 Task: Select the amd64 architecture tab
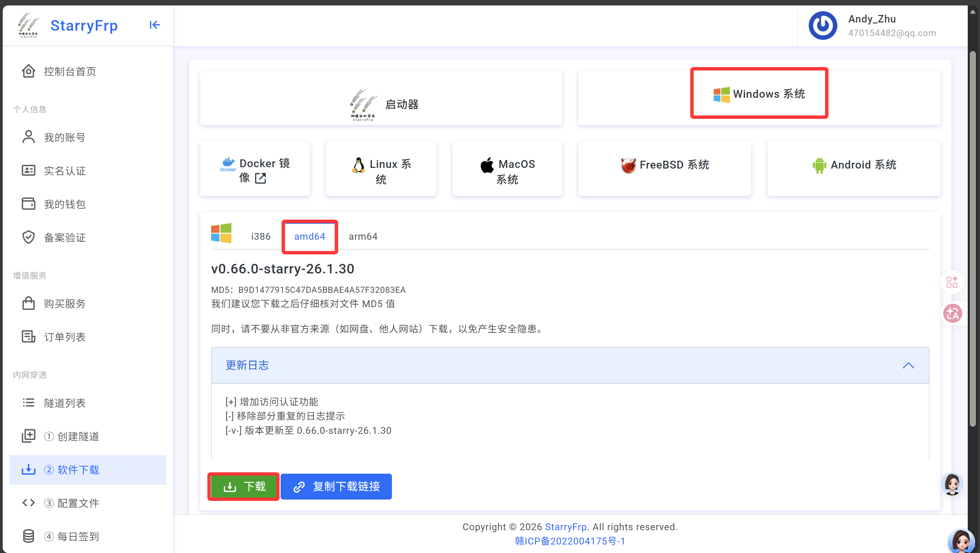pyautogui.click(x=309, y=237)
